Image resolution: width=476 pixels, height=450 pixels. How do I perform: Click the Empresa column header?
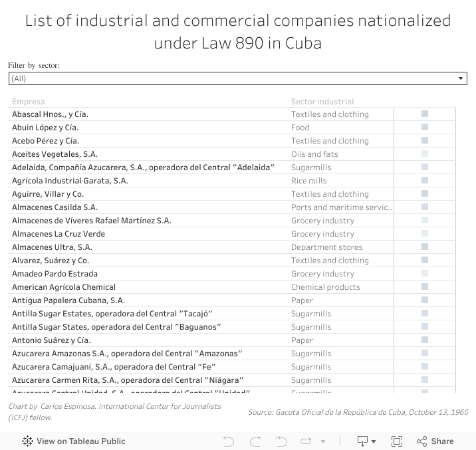tap(29, 102)
